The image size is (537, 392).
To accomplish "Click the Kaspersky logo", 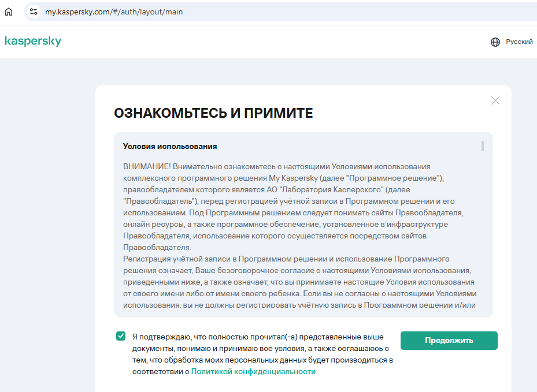I will (33, 41).
